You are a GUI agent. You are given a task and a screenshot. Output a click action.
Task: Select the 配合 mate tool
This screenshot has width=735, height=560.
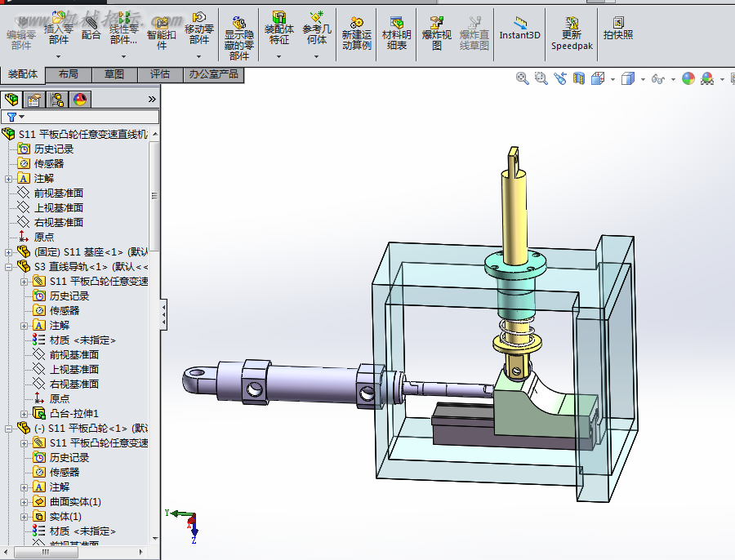click(91, 28)
